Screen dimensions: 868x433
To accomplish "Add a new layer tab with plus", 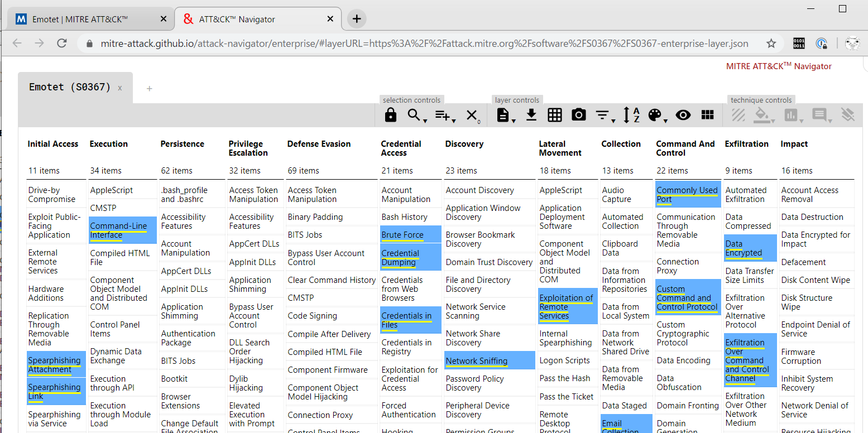I will 149,88.
